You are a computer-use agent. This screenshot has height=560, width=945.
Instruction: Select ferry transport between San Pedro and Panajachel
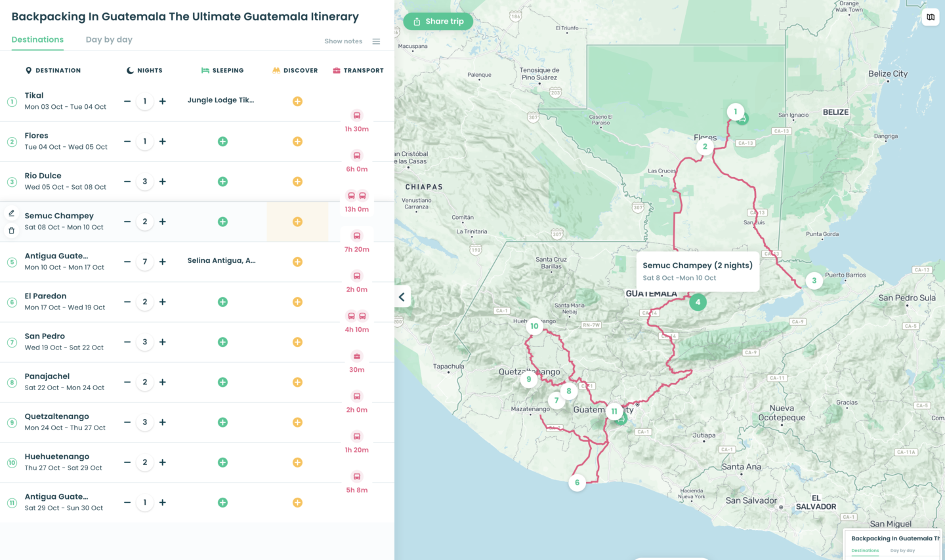(356, 356)
